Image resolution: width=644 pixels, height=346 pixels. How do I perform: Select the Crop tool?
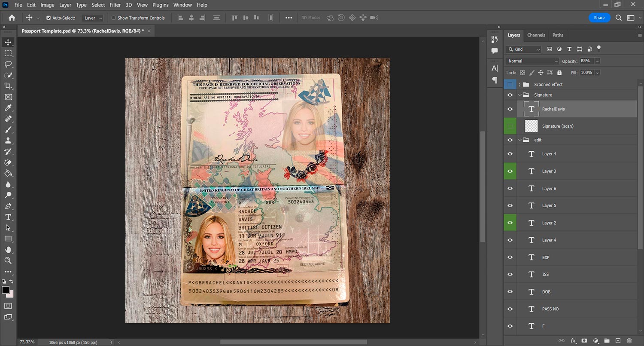pos(8,86)
